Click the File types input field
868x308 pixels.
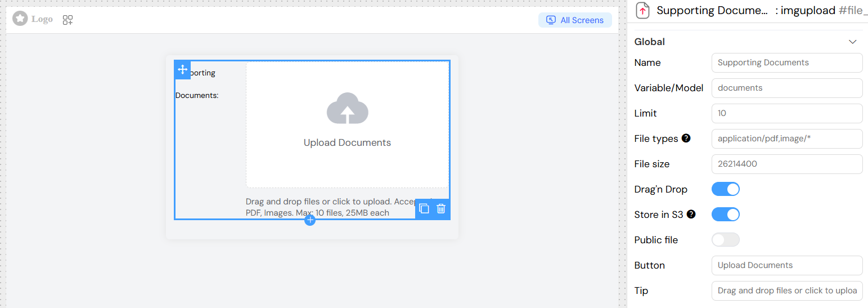point(787,139)
